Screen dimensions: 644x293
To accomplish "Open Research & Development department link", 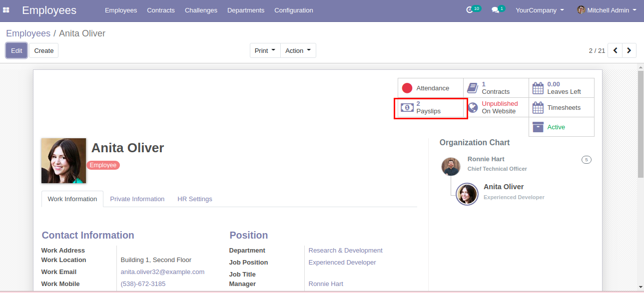I will (346, 251).
